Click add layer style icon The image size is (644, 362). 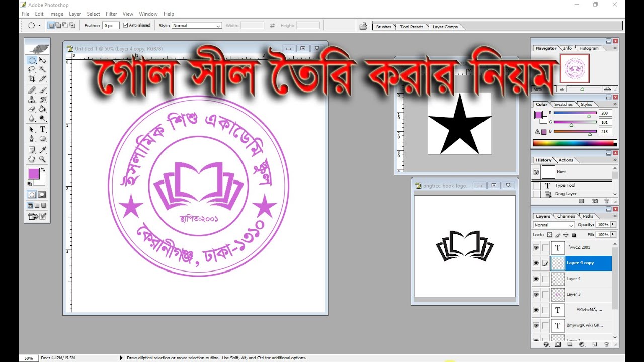pyautogui.click(x=546, y=344)
